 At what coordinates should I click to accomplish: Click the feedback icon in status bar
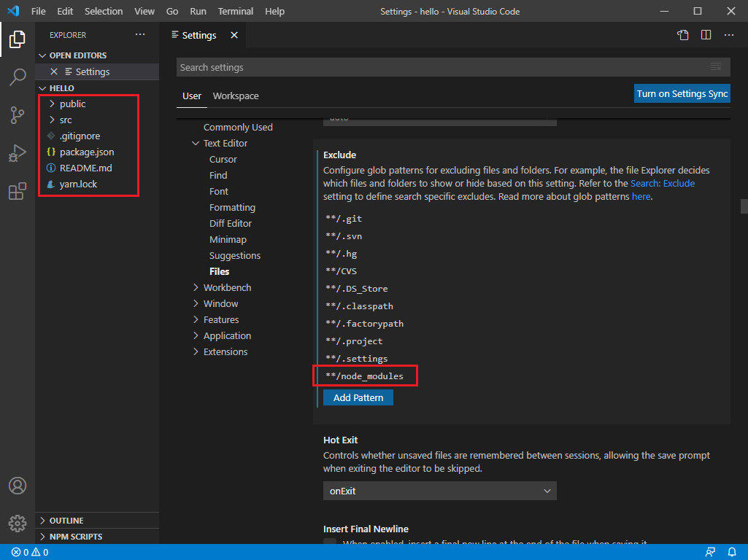pyautogui.click(x=710, y=553)
